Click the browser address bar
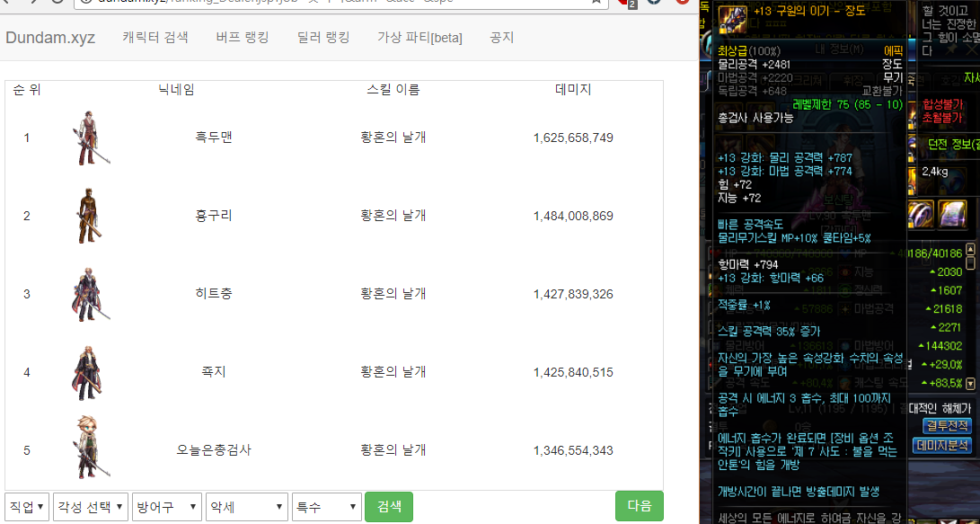 click(x=342, y=3)
